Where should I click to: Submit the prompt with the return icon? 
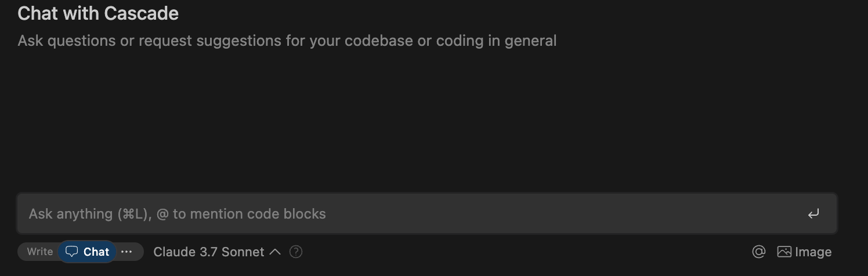pos(813,214)
